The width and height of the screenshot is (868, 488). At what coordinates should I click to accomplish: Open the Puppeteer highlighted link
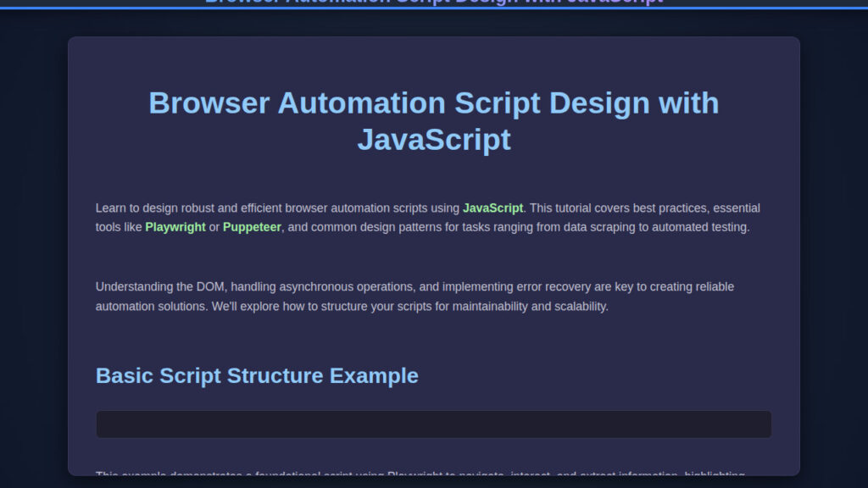pyautogui.click(x=251, y=227)
